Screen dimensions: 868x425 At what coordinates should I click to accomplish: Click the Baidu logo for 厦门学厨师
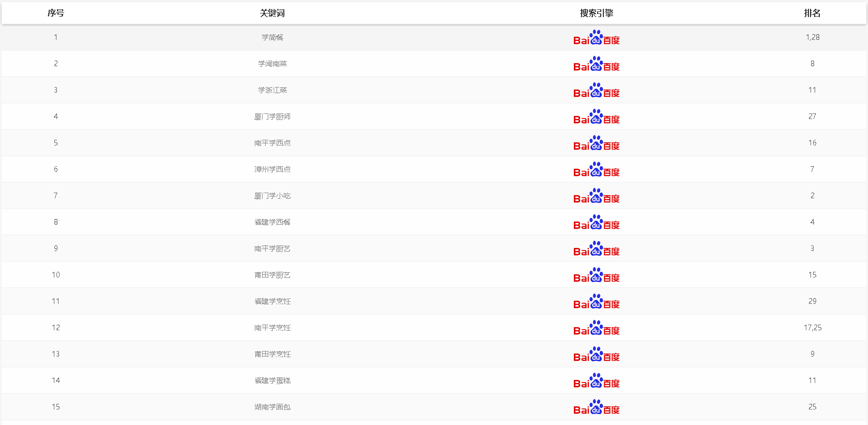tap(596, 116)
